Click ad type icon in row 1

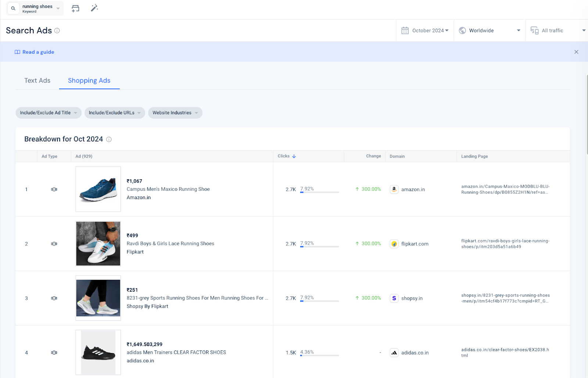pyautogui.click(x=54, y=189)
